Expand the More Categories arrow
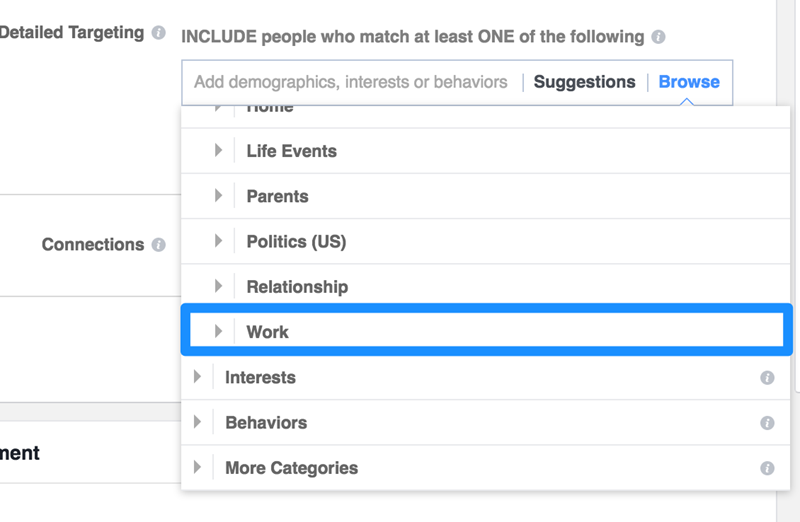 (197, 467)
